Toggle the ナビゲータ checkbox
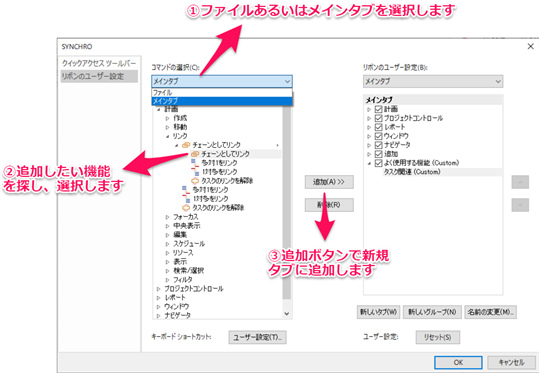This screenshot has width=539, height=373. click(x=378, y=145)
